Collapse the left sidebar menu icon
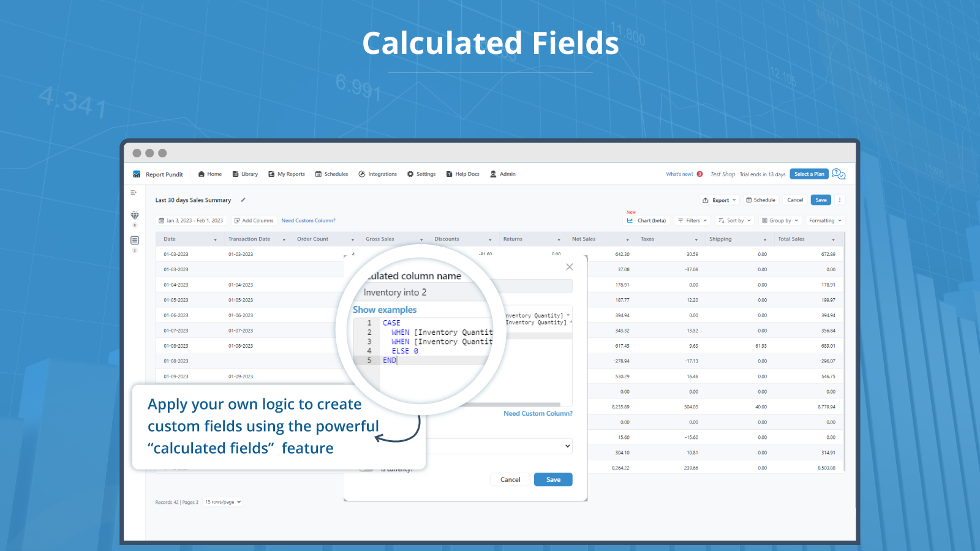Screen dimensions: 980x551 [134, 192]
